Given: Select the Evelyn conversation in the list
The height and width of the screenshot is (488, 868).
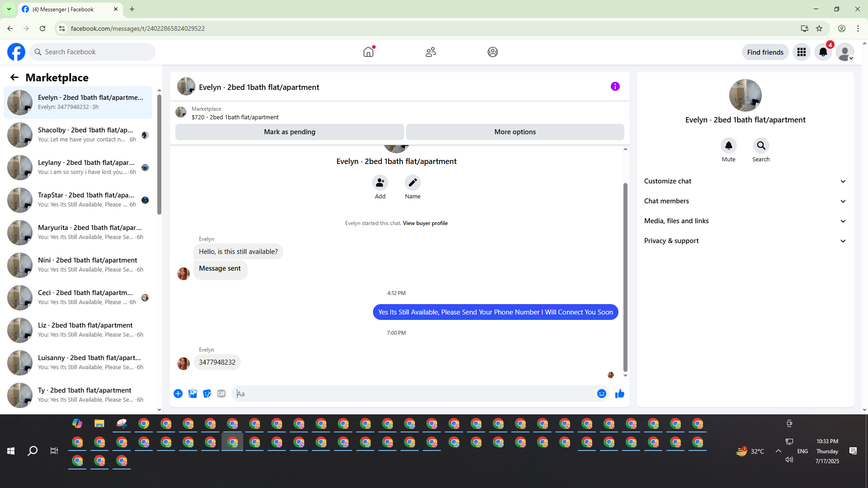Looking at the screenshot, I should (78, 102).
